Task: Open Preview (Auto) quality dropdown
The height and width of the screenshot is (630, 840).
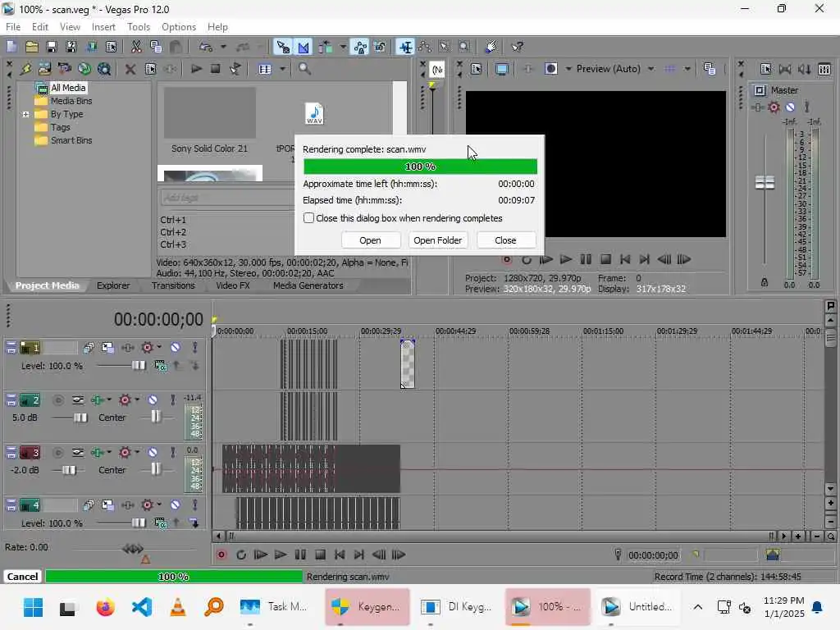Action: [651, 69]
